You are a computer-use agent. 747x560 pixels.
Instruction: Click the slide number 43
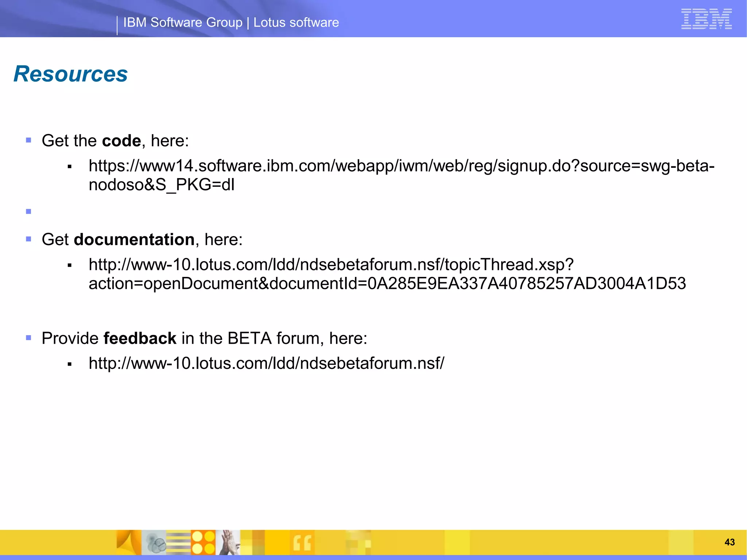click(729, 542)
